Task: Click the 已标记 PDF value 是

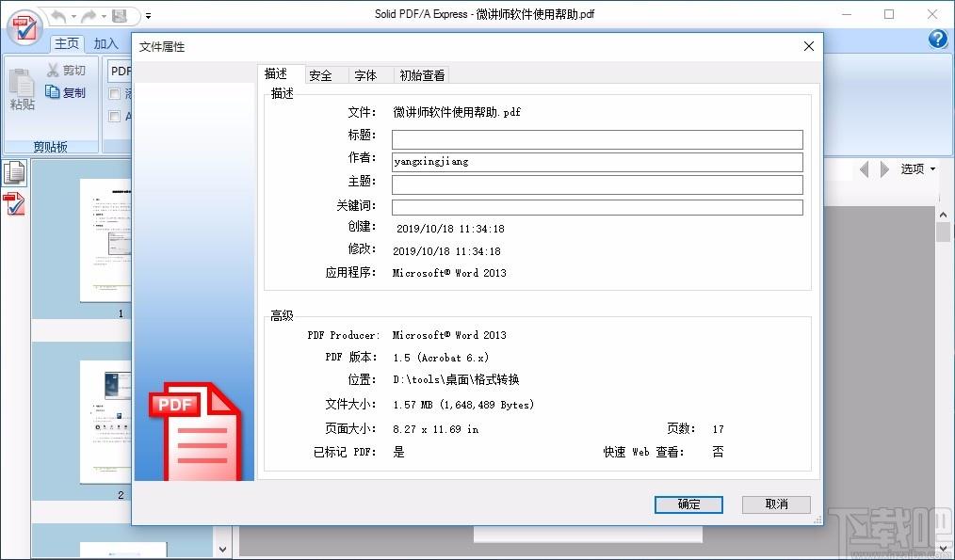Action: coord(399,452)
